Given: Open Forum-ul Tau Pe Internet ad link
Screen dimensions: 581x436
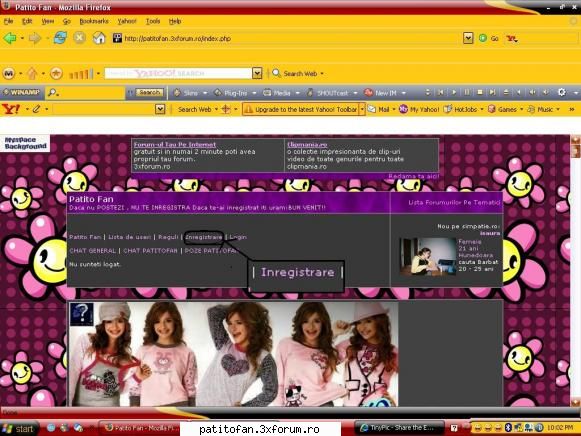Looking at the screenshot, I should click(175, 144).
